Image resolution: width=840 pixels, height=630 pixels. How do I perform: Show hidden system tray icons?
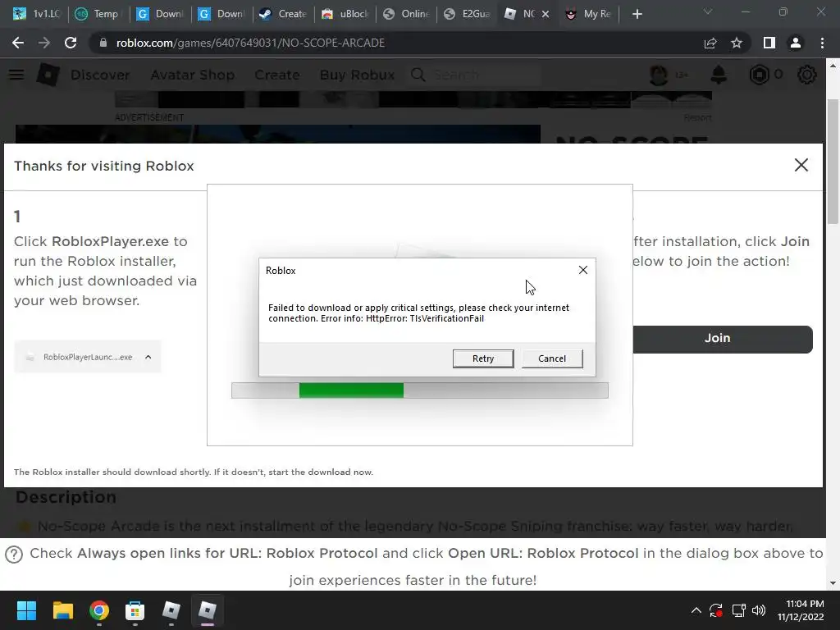click(x=696, y=610)
